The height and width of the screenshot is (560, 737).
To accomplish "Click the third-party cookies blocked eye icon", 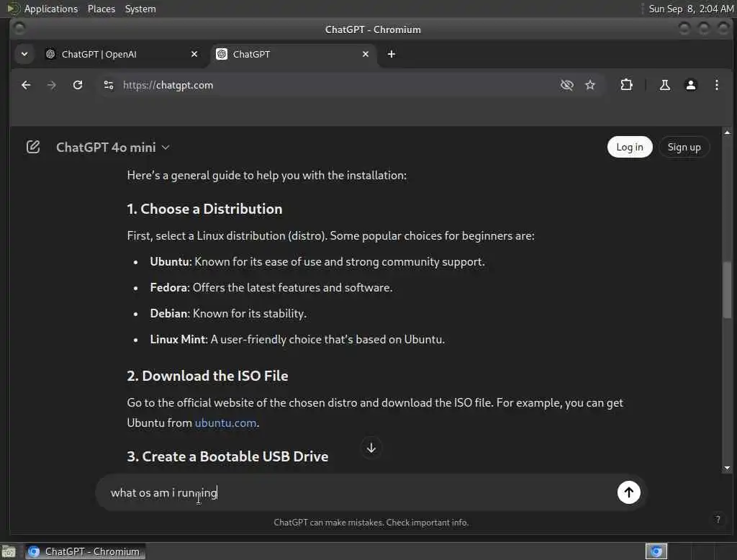I will coord(567,85).
